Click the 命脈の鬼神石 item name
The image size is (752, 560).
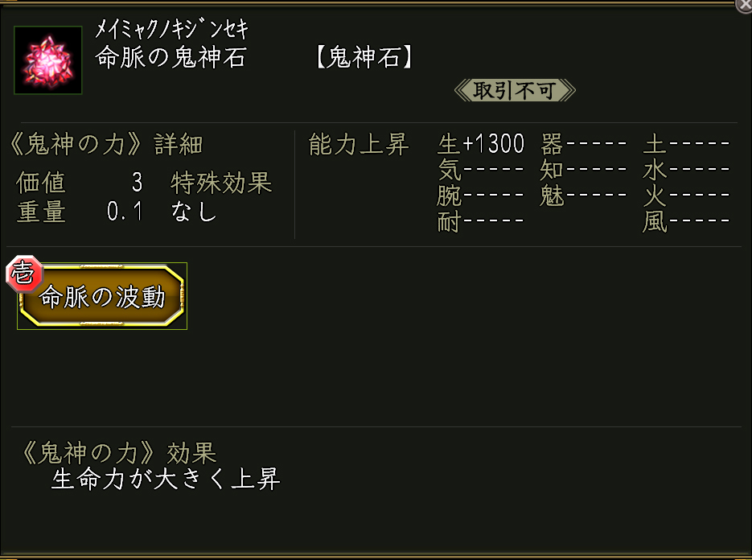pyautogui.click(x=171, y=59)
